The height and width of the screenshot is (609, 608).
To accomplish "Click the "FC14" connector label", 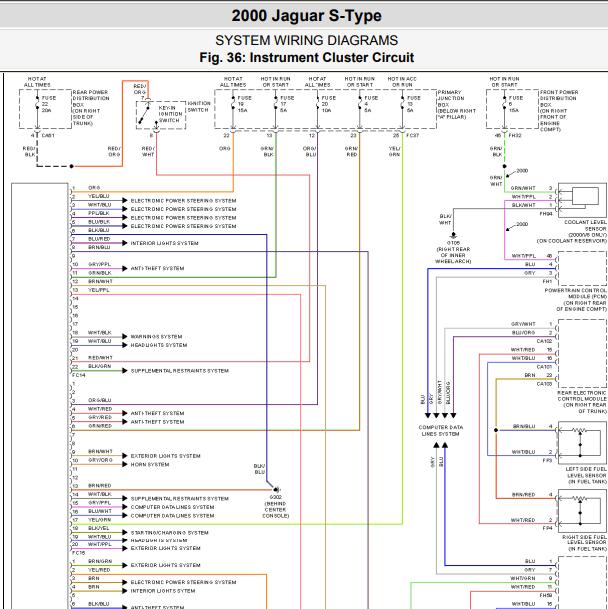I will [x=79, y=376].
